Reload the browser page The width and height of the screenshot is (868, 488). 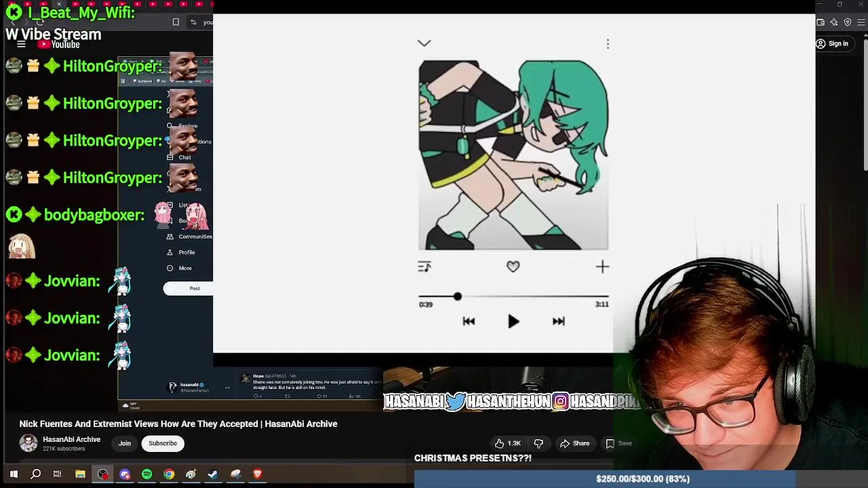tap(40, 22)
